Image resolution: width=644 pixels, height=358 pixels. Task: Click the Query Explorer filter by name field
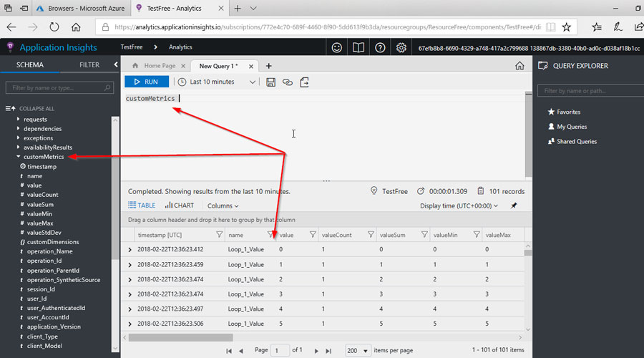[x=590, y=90]
